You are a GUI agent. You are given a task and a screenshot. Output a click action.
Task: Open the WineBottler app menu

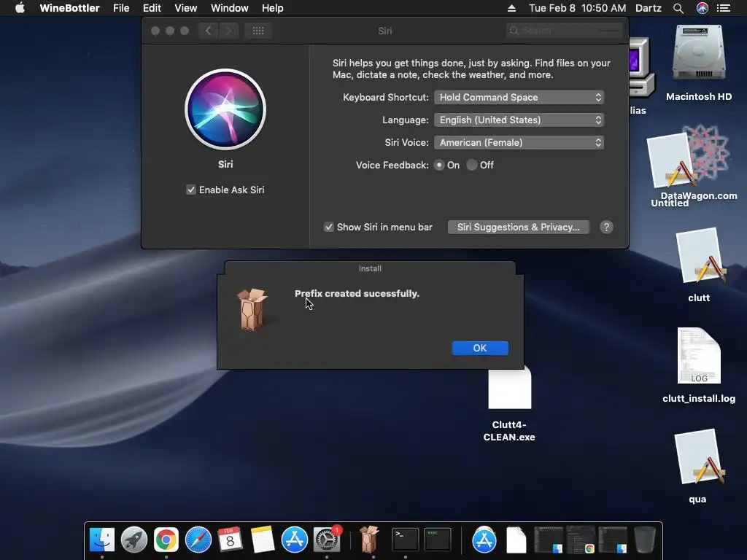click(69, 8)
